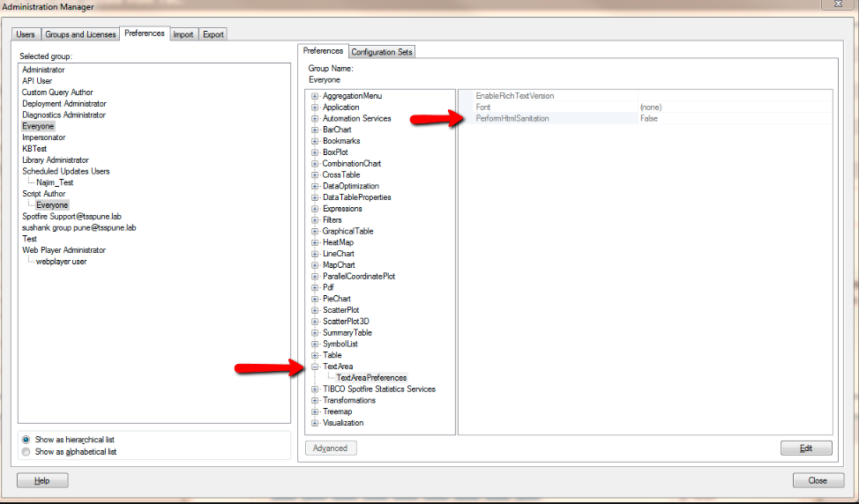Expand the DataOptimization node

(315, 186)
